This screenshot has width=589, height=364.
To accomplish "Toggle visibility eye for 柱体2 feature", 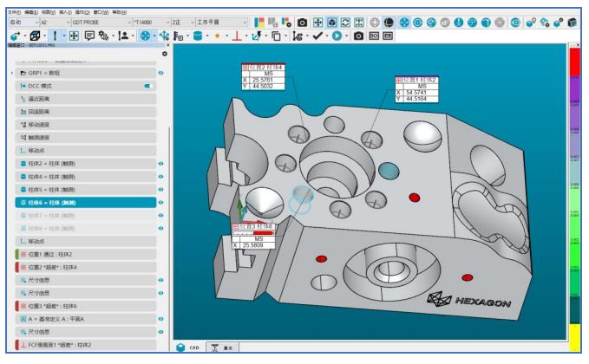I will coord(161,163).
